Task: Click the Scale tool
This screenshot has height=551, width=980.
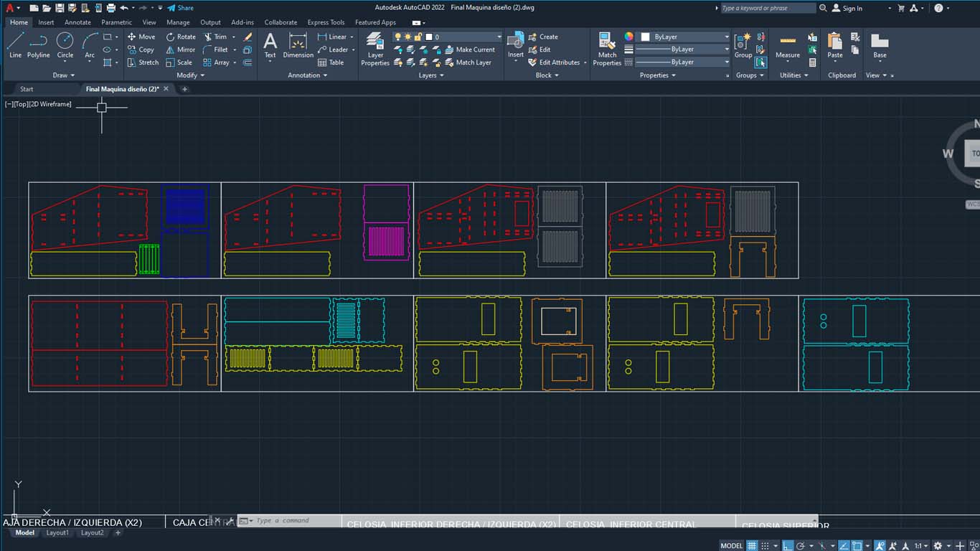Action: coord(179,62)
